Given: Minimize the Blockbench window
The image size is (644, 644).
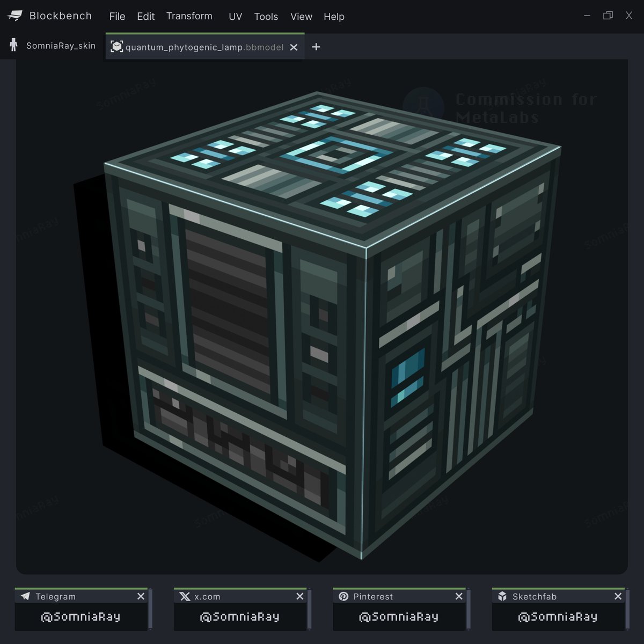Looking at the screenshot, I should tap(587, 16).
